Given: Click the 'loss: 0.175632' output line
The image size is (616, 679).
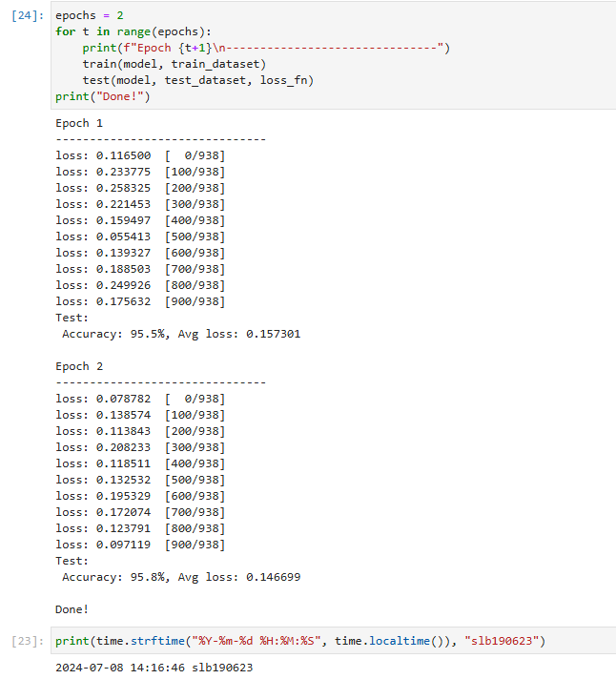Looking at the screenshot, I should (140, 301).
